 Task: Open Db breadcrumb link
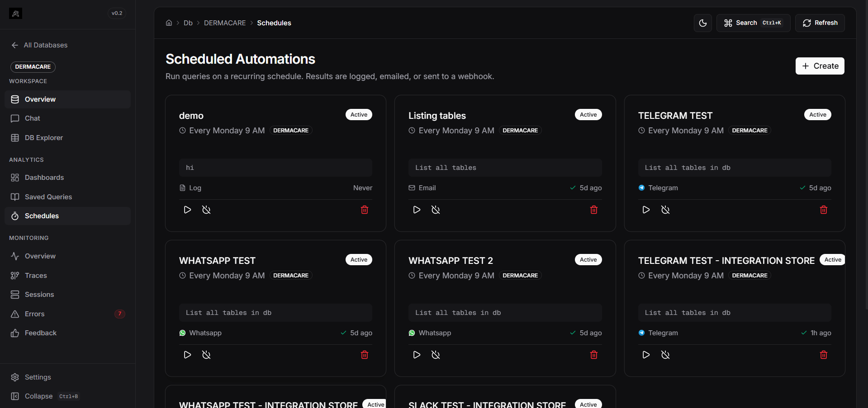pyautogui.click(x=188, y=23)
